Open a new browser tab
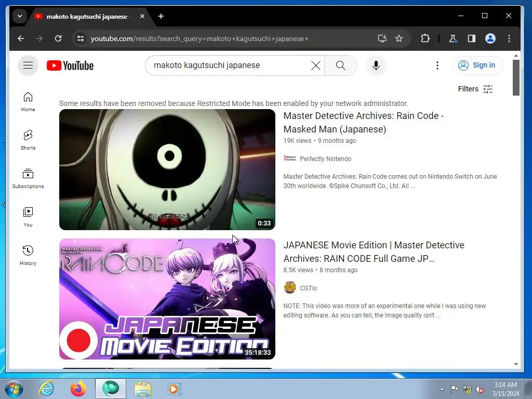Image resolution: width=532 pixels, height=399 pixels. (x=161, y=16)
